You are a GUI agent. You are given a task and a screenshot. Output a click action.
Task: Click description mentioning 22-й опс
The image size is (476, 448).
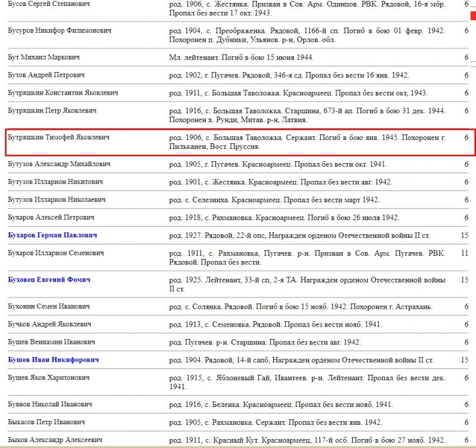(300, 236)
